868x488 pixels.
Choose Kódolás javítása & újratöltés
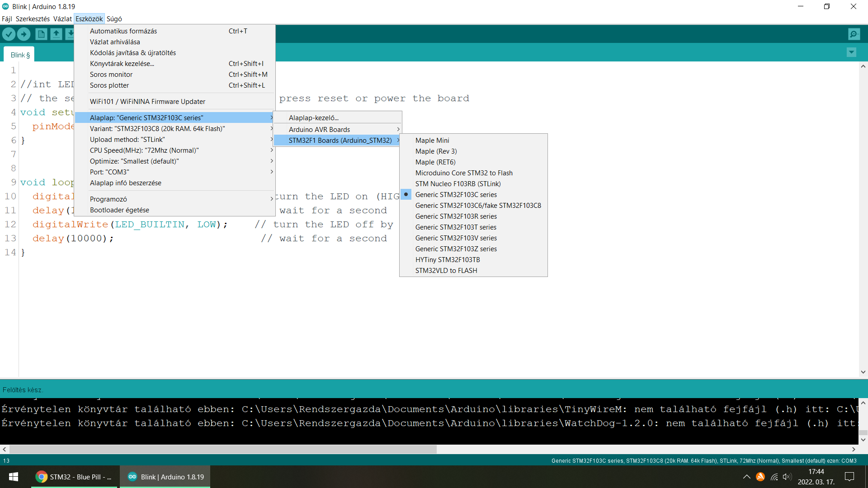[x=175, y=53]
